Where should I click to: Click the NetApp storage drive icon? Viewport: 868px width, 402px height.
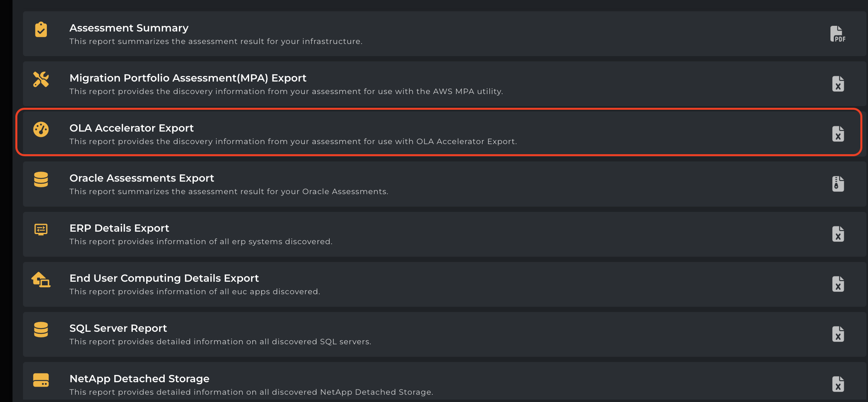click(x=41, y=380)
